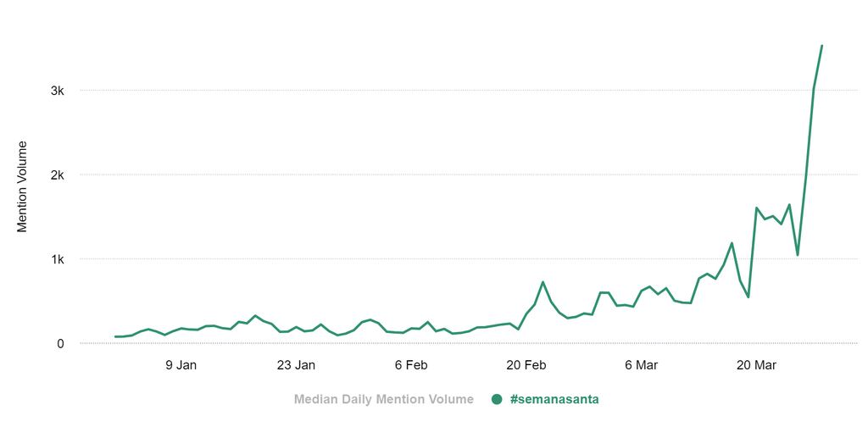
Task: Click the dip near 1k before the final surge
Action: pyautogui.click(x=797, y=255)
